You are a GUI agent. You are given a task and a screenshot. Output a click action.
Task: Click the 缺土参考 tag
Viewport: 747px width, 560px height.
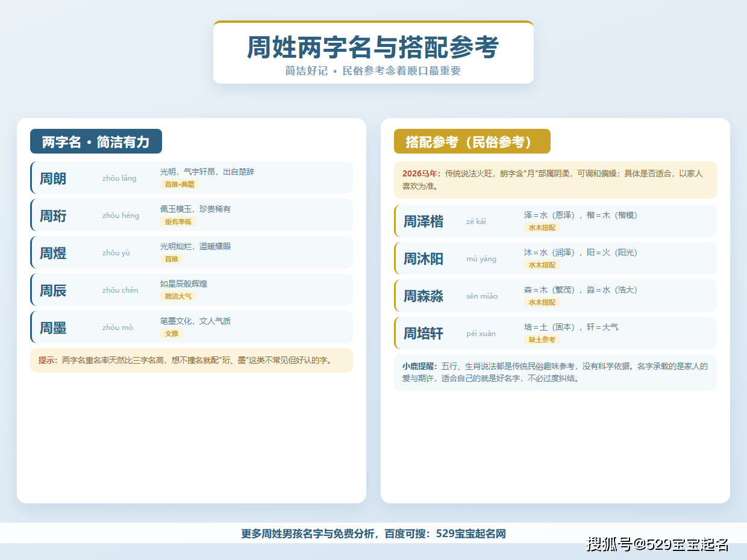click(542, 340)
